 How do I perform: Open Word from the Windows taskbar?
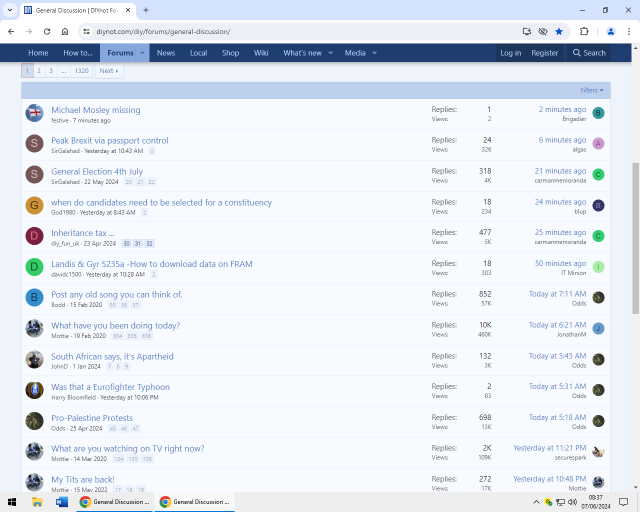pyautogui.click(x=62, y=502)
